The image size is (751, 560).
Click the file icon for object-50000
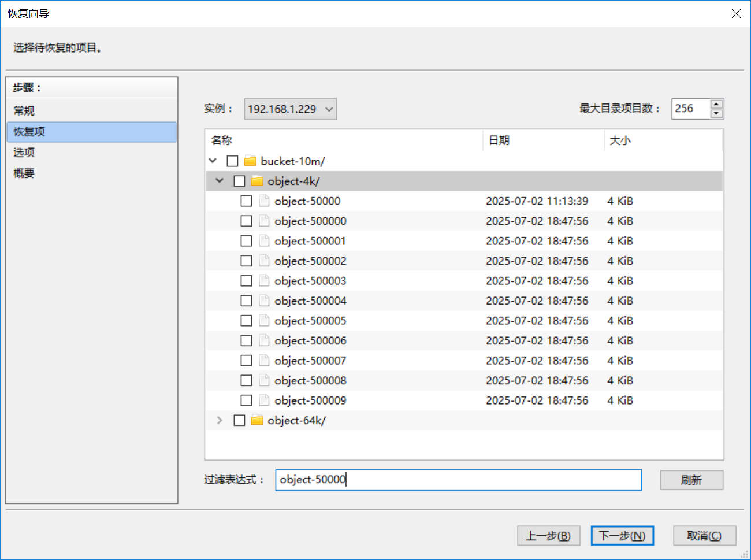[x=264, y=201]
